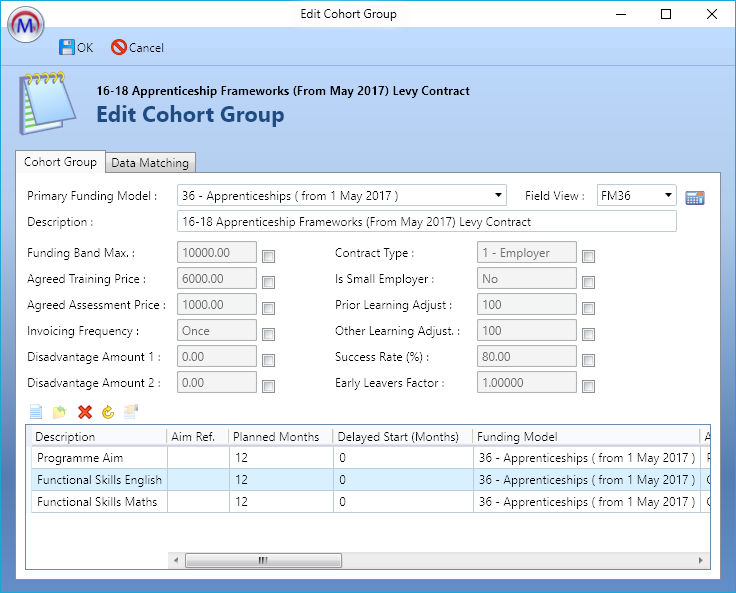Open the calculator icon beside Field View
This screenshot has width=736, height=593.
[695, 197]
